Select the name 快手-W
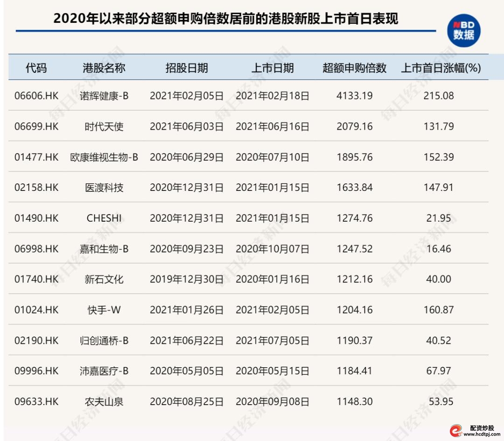Viewport: 504px width, 441px height. point(104,310)
